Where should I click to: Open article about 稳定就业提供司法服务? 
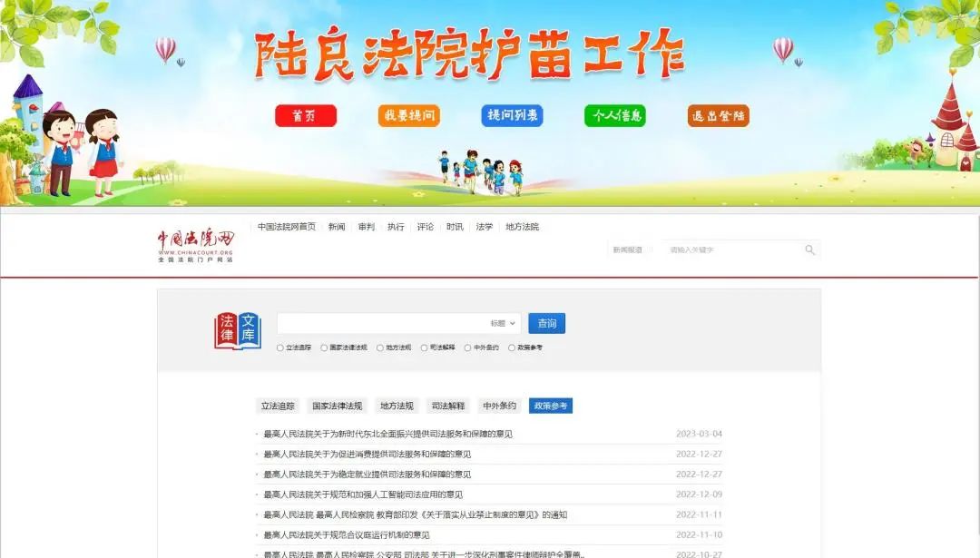point(367,475)
